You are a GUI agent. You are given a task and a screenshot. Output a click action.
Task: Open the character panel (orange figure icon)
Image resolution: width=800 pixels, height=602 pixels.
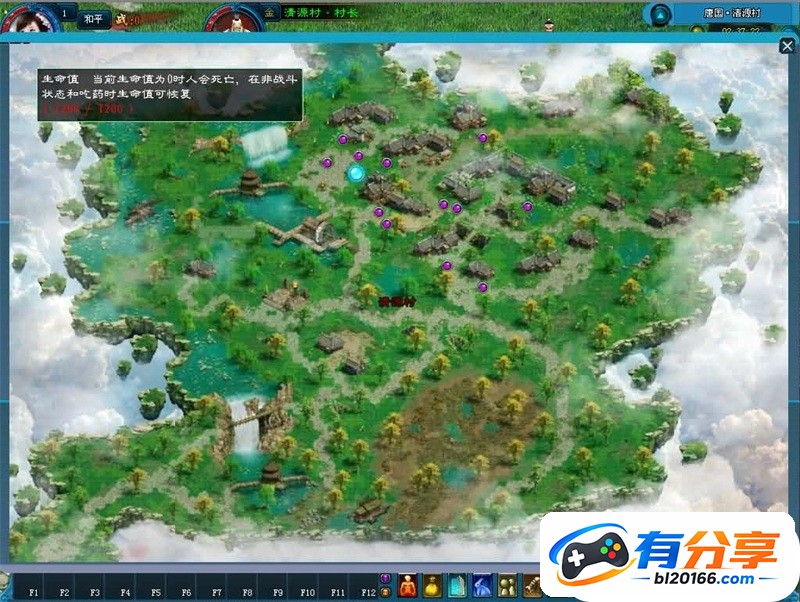tap(407, 585)
